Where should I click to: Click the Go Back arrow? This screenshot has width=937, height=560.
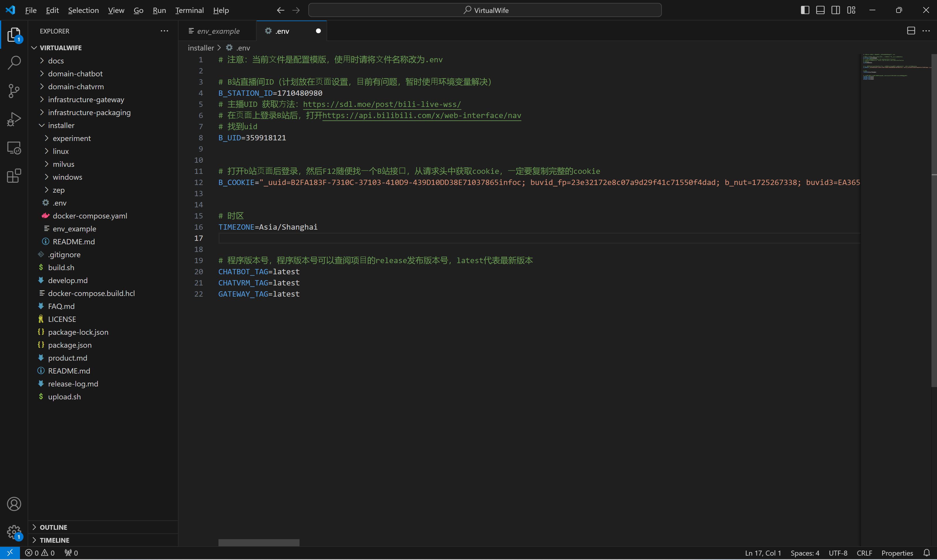280,10
